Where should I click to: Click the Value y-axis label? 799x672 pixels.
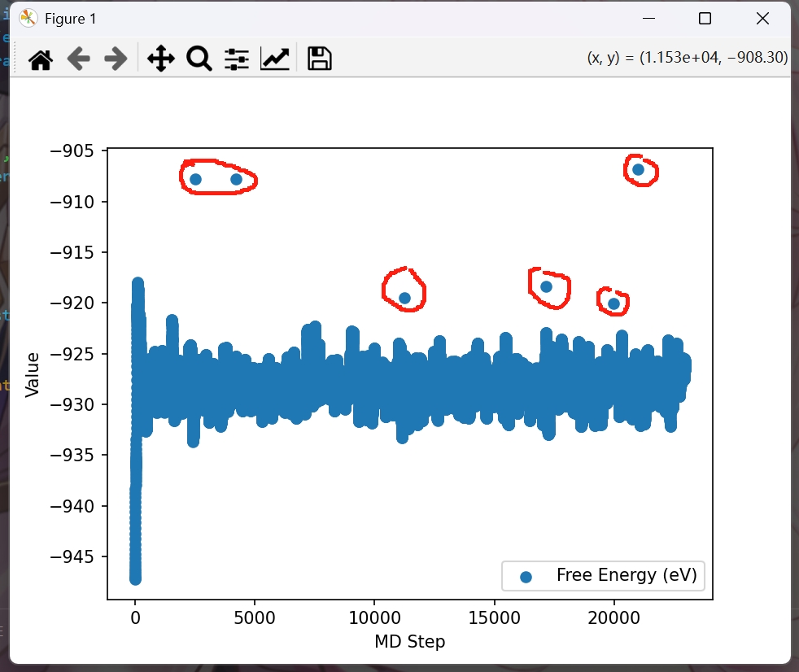(x=33, y=374)
